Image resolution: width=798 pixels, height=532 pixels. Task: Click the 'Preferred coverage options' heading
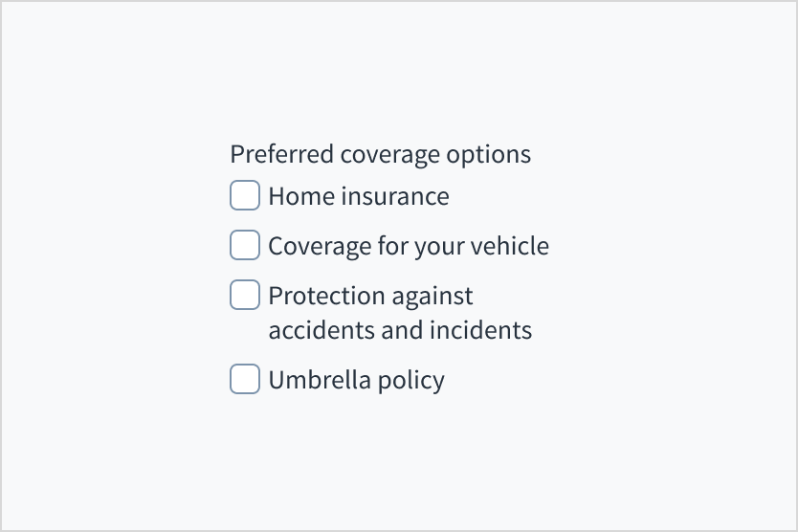pos(380,154)
